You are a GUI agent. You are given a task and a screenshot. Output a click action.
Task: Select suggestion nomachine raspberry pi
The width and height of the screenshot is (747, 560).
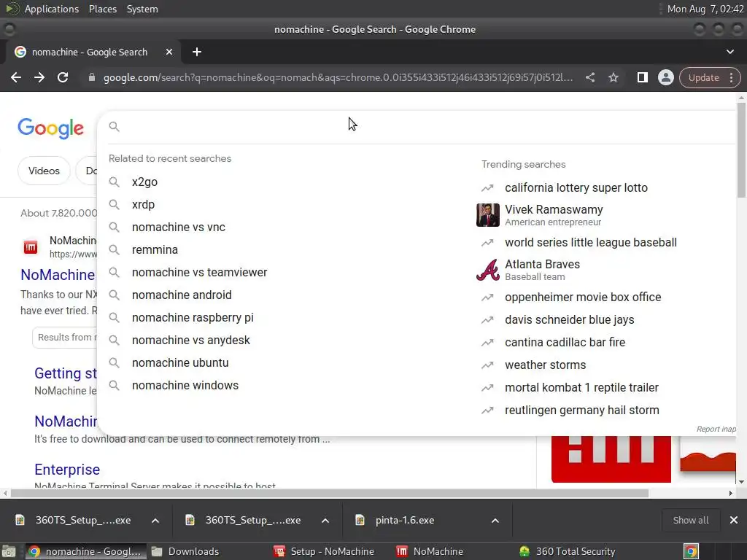(x=193, y=318)
